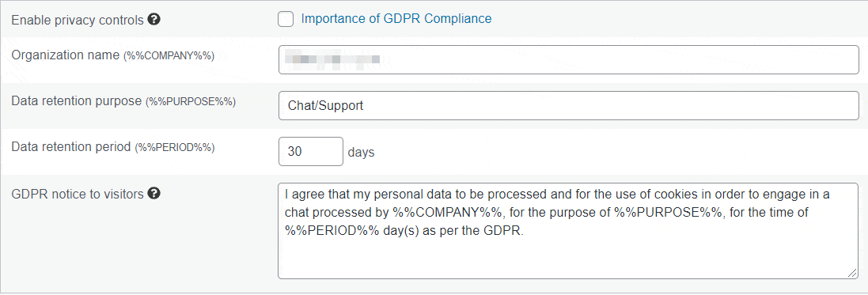Click help icon beside Enable privacy controls
Image resolution: width=868 pixels, height=295 pixels.
click(155, 20)
